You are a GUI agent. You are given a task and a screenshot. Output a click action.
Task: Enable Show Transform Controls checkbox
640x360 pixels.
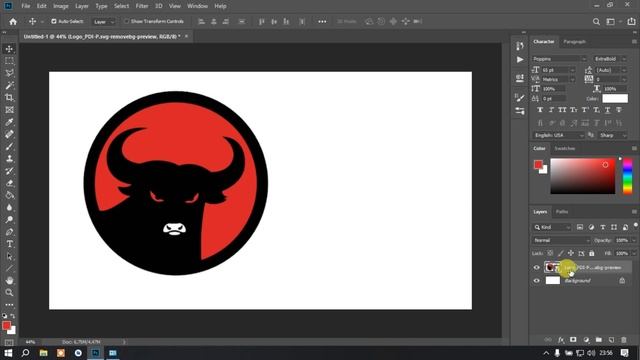126,21
